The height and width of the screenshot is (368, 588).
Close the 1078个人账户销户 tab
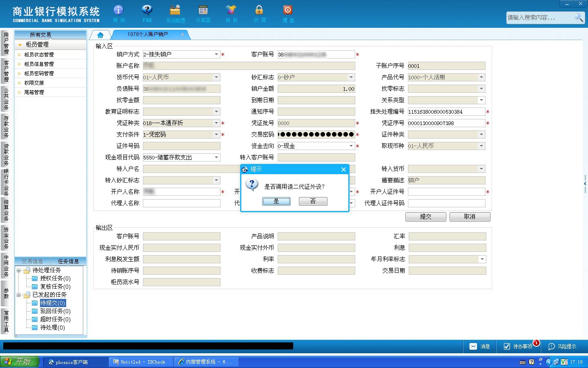182,34
